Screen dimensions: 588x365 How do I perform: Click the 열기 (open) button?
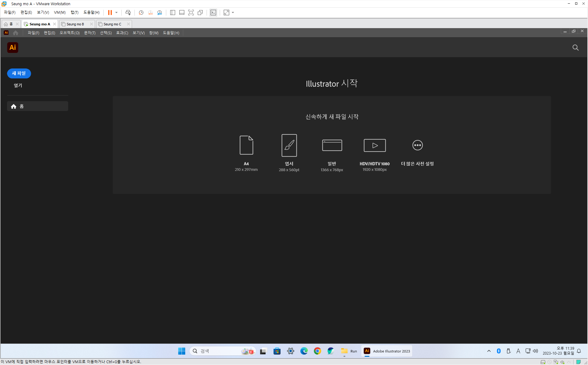click(18, 85)
